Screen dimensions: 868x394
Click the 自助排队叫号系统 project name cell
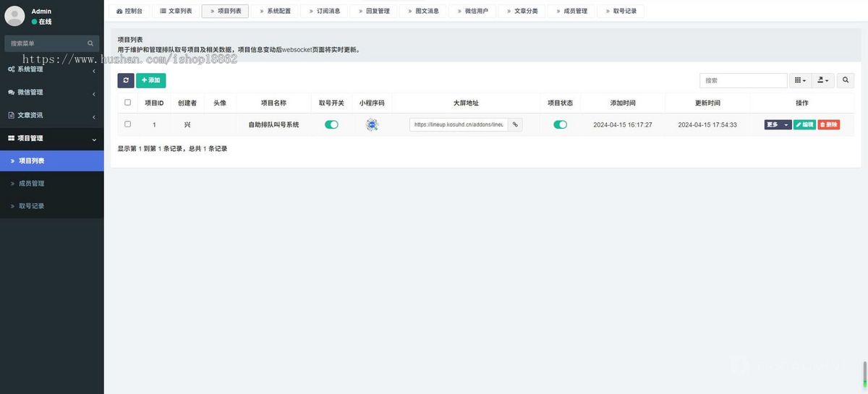point(273,124)
